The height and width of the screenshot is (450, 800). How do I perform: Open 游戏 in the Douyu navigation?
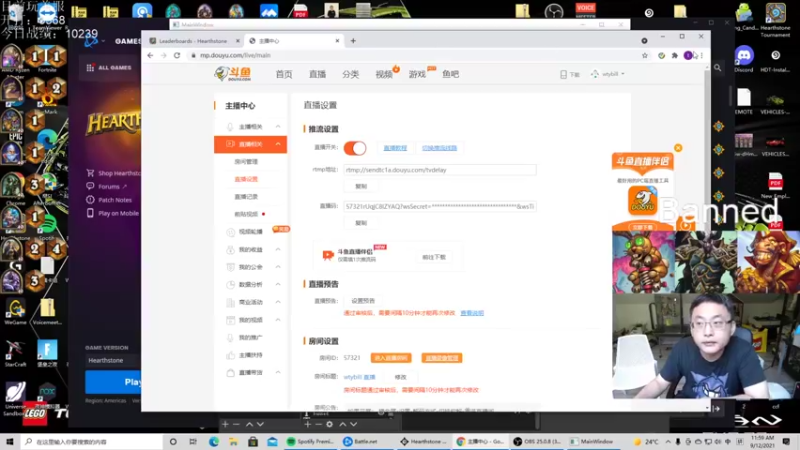[417, 74]
